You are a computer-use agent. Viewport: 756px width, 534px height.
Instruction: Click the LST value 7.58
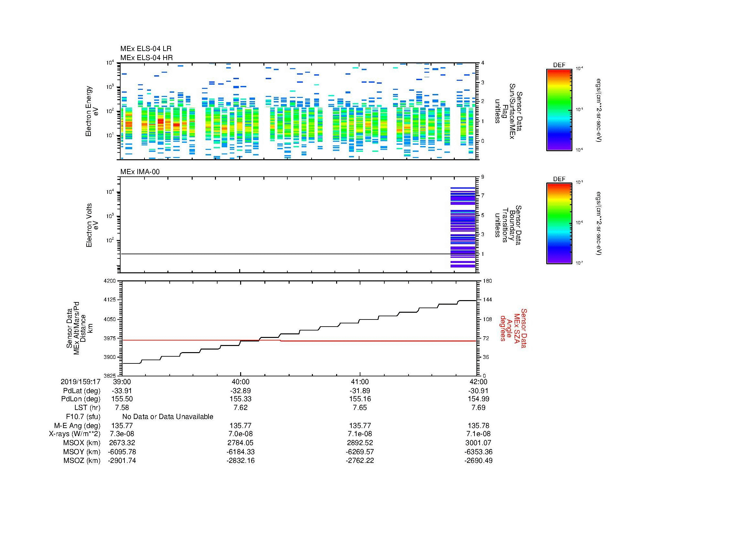122,408
